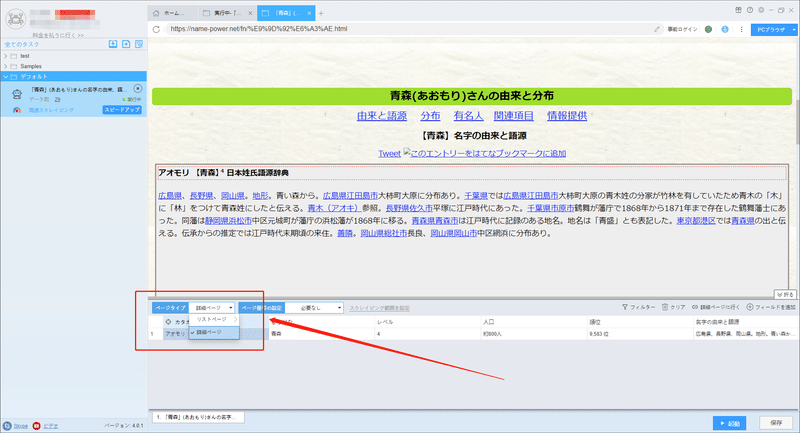
Task: Click the PCブラウザ button
Action: 770,30
